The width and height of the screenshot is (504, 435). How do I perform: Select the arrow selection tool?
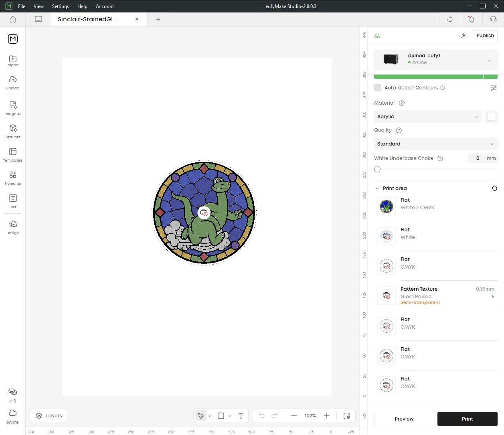201,416
